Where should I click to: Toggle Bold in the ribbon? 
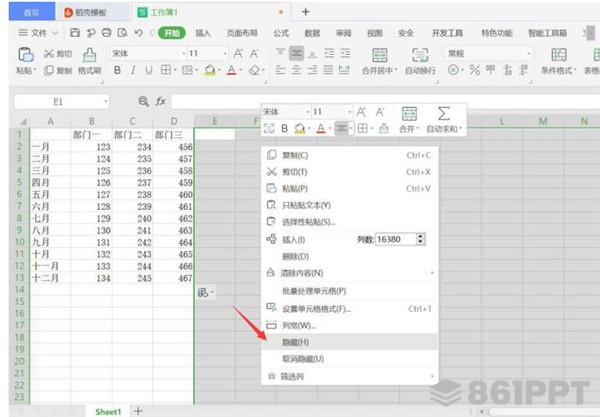[117, 70]
